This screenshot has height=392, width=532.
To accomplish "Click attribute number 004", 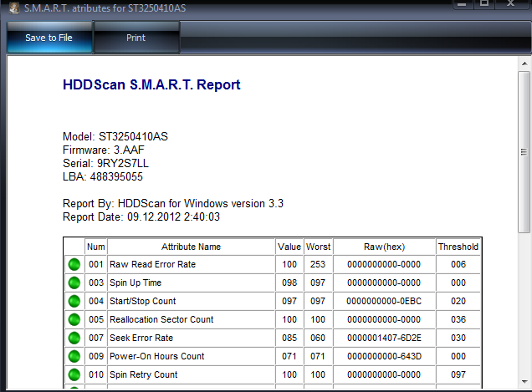I will pyautogui.click(x=96, y=301).
